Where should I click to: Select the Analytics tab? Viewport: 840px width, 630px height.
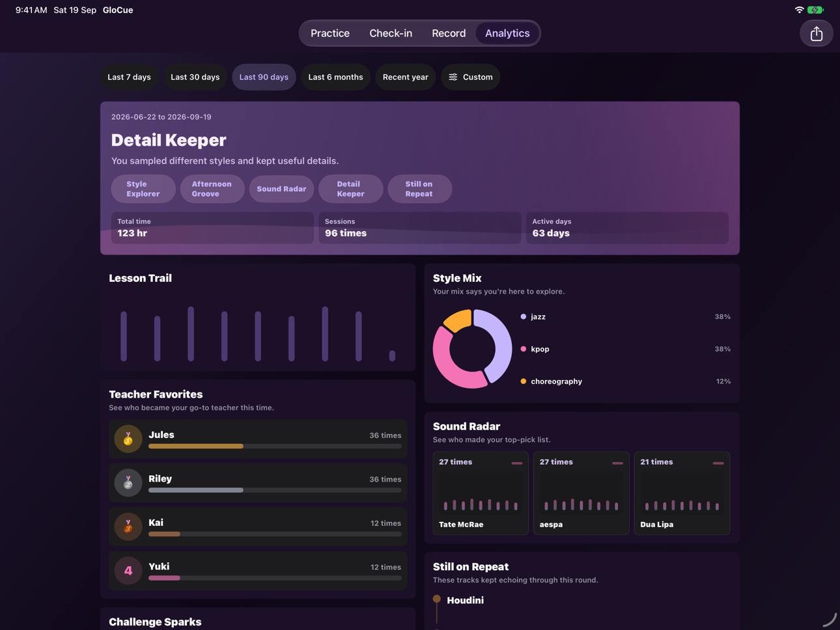507,33
